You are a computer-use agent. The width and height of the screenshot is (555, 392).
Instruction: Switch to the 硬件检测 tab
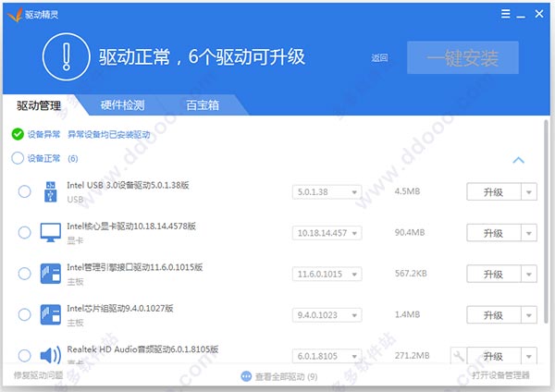(x=122, y=104)
